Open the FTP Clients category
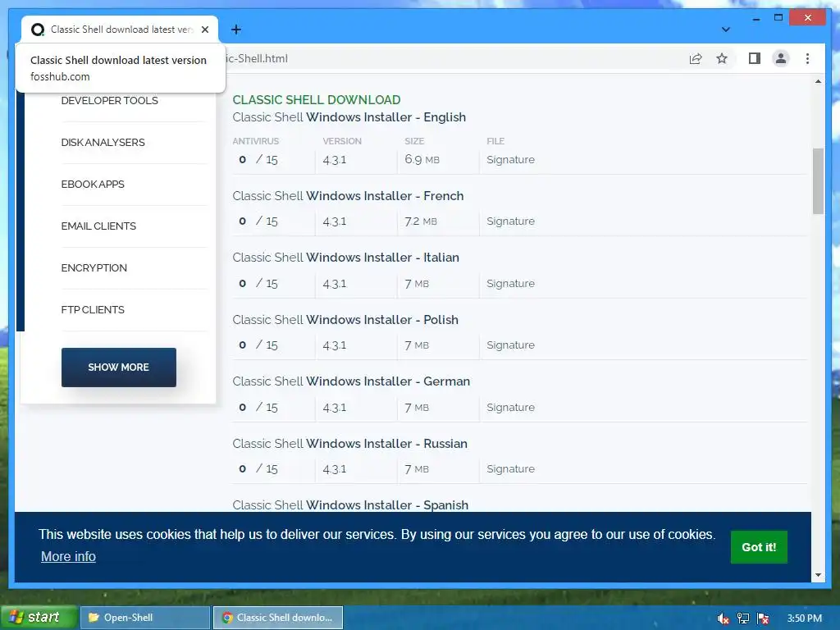Screen dimensions: 840x630 coord(93,309)
